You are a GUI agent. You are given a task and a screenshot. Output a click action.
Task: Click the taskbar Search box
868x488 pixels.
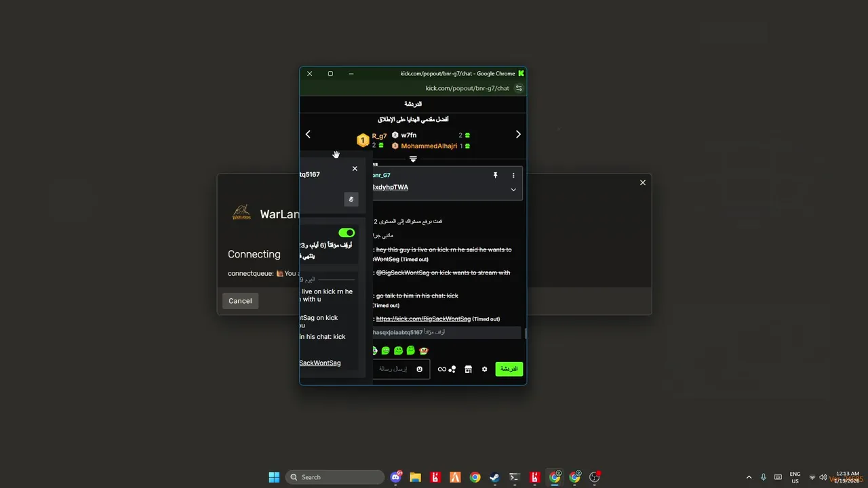click(x=335, y=477)
